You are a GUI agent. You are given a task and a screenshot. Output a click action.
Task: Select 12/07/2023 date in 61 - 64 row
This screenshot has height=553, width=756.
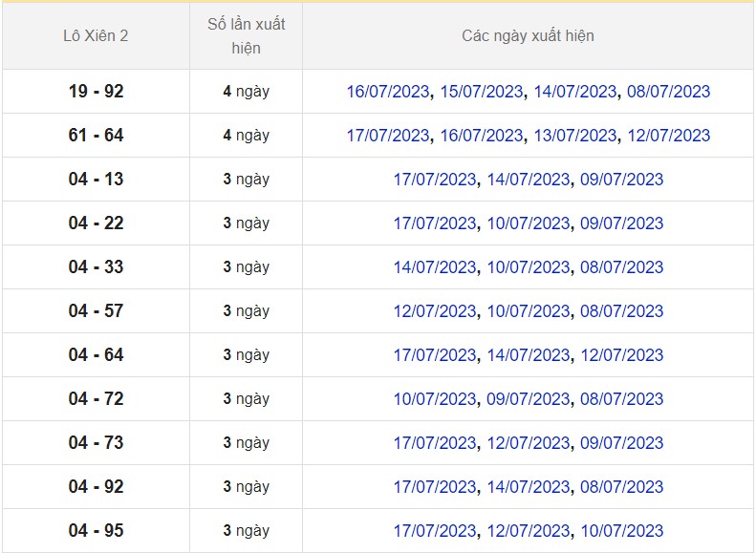click(x=669, y=136)
